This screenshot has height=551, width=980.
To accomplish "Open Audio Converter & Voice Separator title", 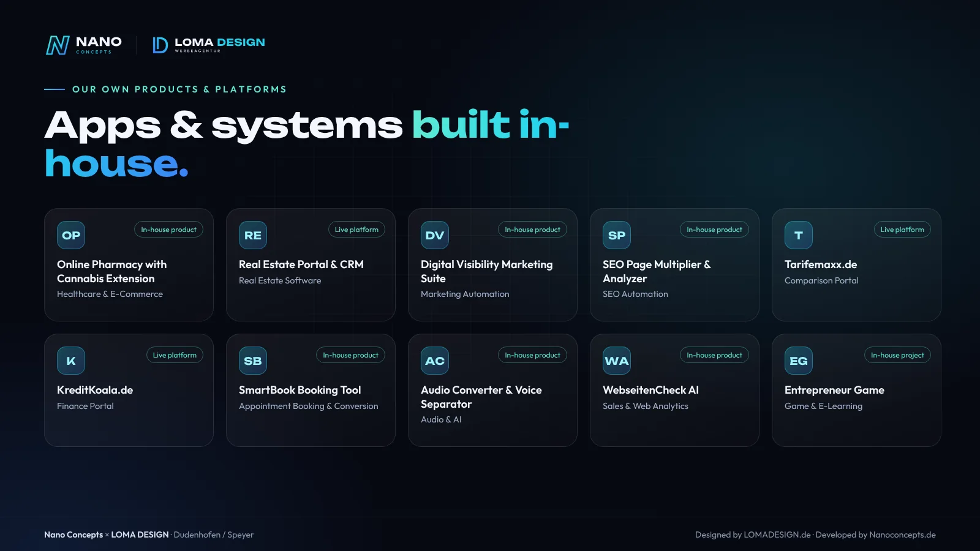I will (x=481, y=397).
